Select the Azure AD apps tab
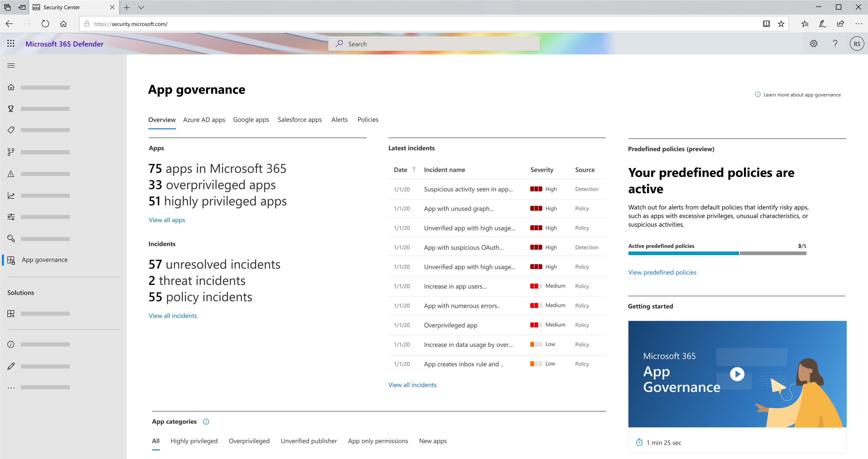 (x=203, y=120)
